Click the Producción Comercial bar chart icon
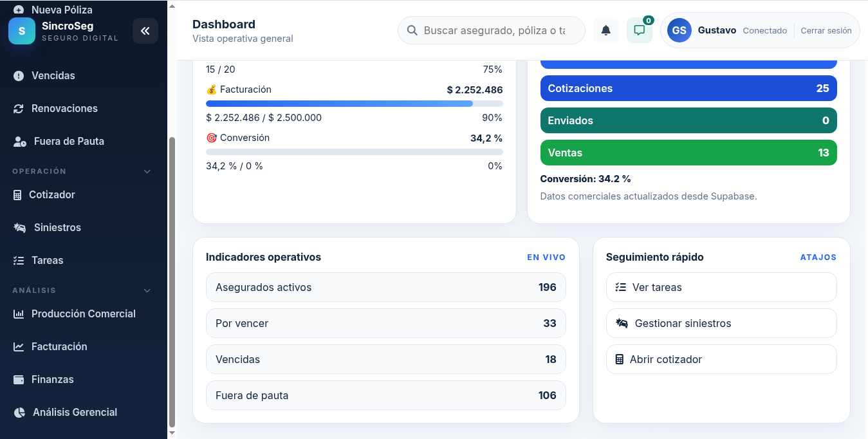The height and width of the screenshot is (439, 868). click(19, 314)
